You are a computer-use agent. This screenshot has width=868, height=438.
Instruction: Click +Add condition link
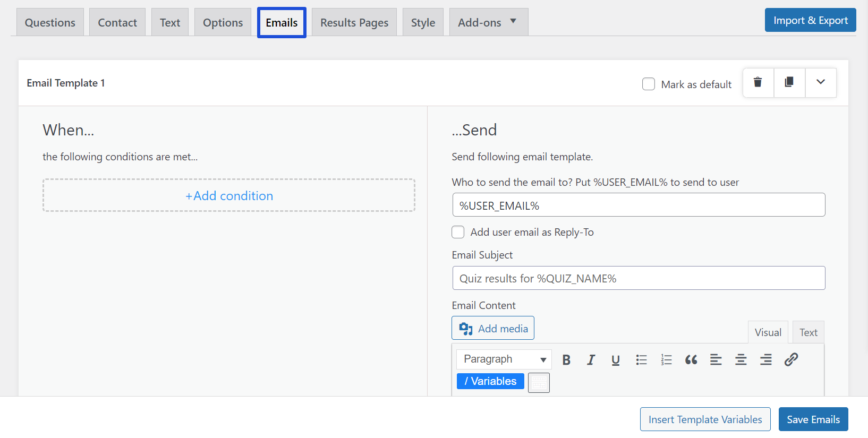(x=229, y=196)
